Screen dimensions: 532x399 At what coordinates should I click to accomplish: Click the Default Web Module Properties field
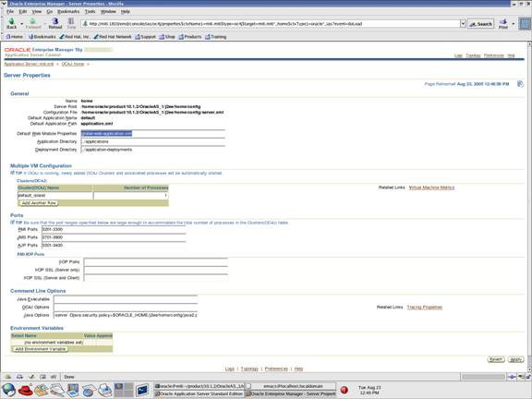click(x=152, y=134)
